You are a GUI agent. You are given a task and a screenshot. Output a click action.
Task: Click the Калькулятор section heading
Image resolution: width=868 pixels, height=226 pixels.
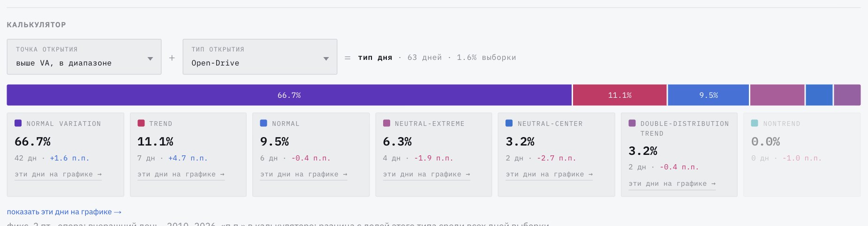click(x=36, y=24)
